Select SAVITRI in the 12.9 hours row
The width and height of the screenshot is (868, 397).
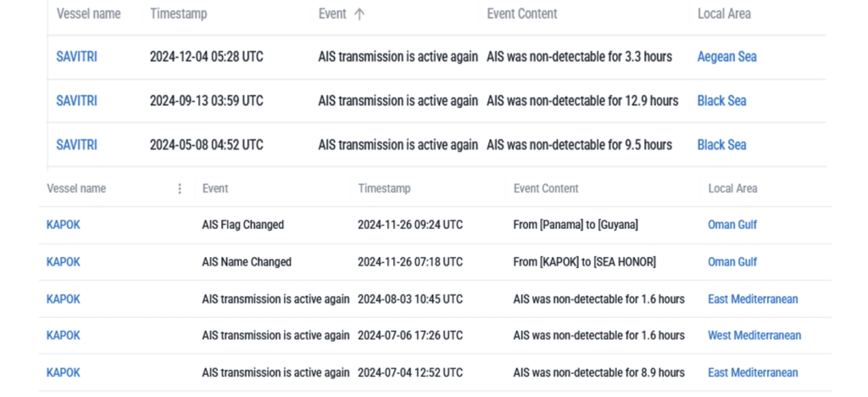tap(76, 101)
